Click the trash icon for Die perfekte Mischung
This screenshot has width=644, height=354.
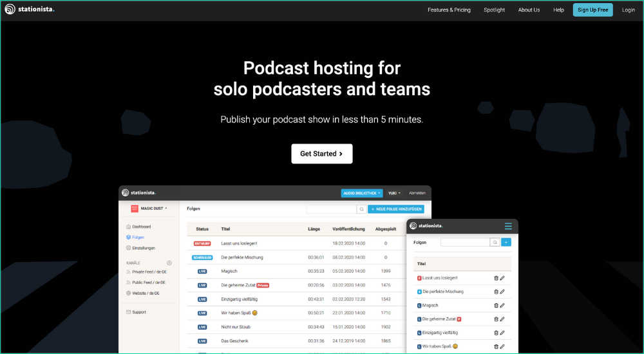click(x=496, y=292)
